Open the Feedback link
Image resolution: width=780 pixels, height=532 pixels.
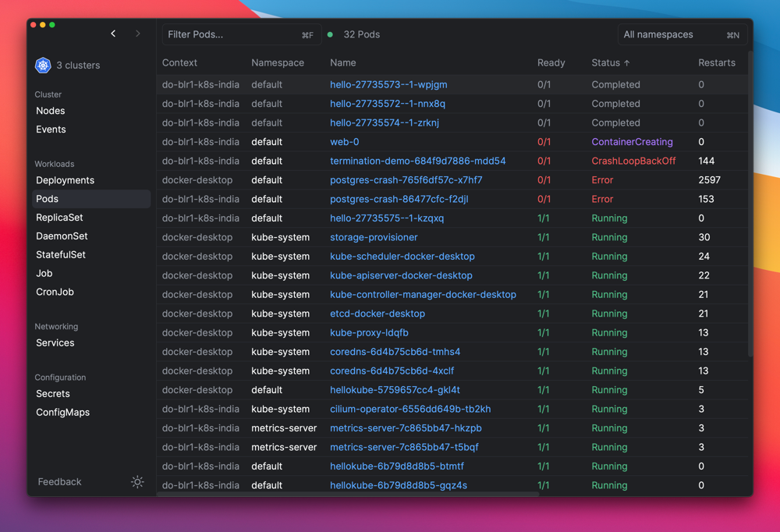(x=60, y=482)
